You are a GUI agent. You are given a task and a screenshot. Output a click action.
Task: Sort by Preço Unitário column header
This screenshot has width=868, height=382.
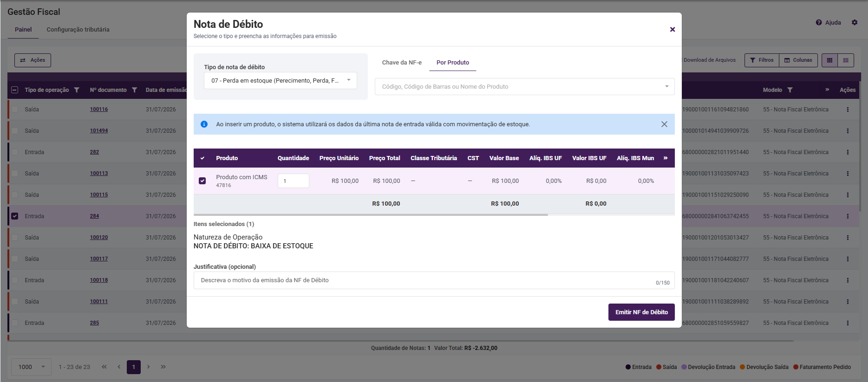[x=339, y=158]
